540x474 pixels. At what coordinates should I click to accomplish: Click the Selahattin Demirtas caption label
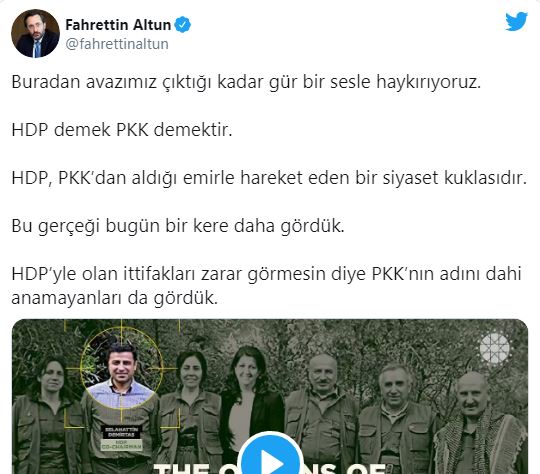[x=121, y=438]
